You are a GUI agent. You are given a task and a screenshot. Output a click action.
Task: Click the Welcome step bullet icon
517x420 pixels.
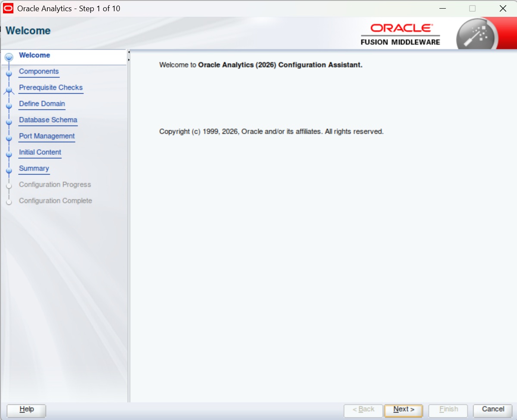click(x=9, y=57)
